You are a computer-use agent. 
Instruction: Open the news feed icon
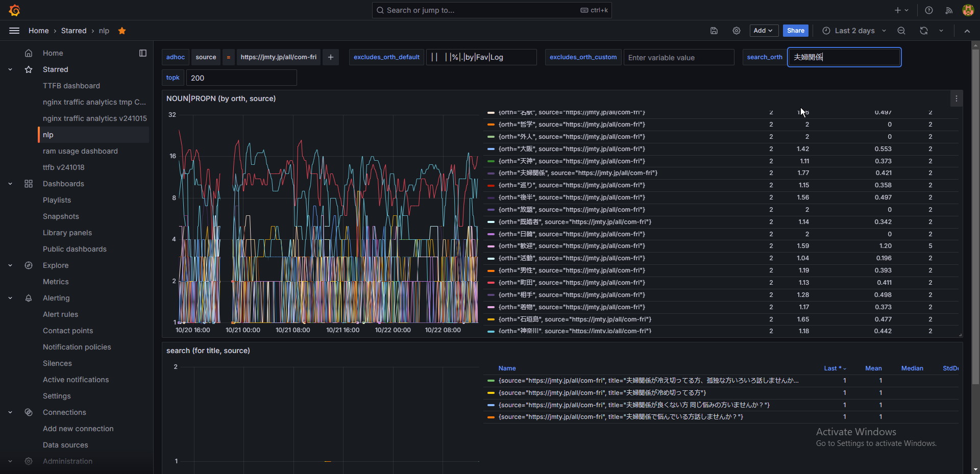949,10
